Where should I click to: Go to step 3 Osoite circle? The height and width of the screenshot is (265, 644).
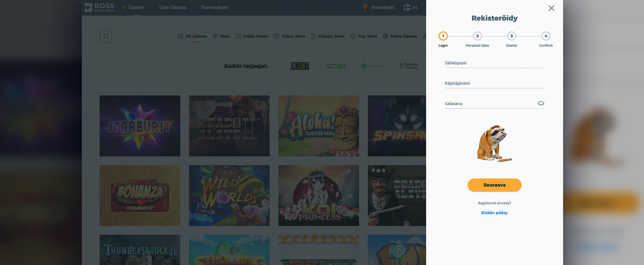pyautogui.click(x=512, y=36)
